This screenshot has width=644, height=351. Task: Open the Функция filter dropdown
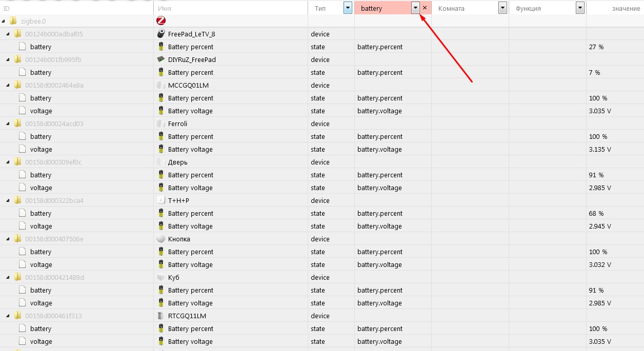point(580,8)
